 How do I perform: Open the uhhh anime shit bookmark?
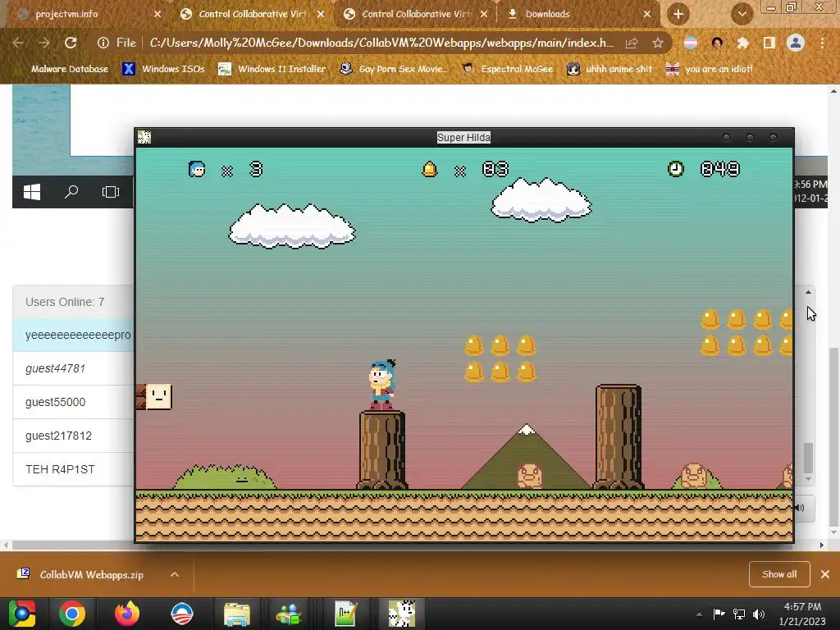tap(610, 69)
